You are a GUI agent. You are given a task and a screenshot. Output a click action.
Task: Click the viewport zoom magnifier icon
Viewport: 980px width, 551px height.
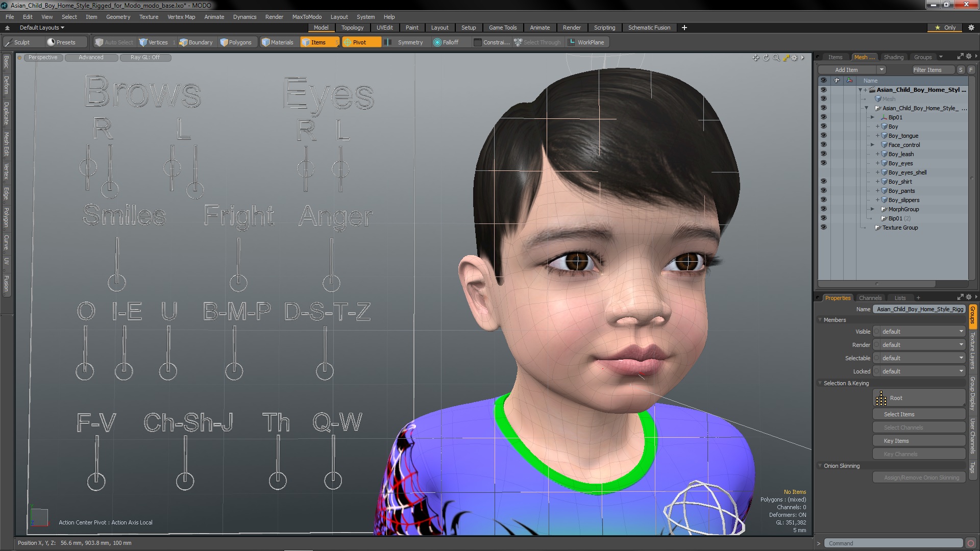point(776,58)
